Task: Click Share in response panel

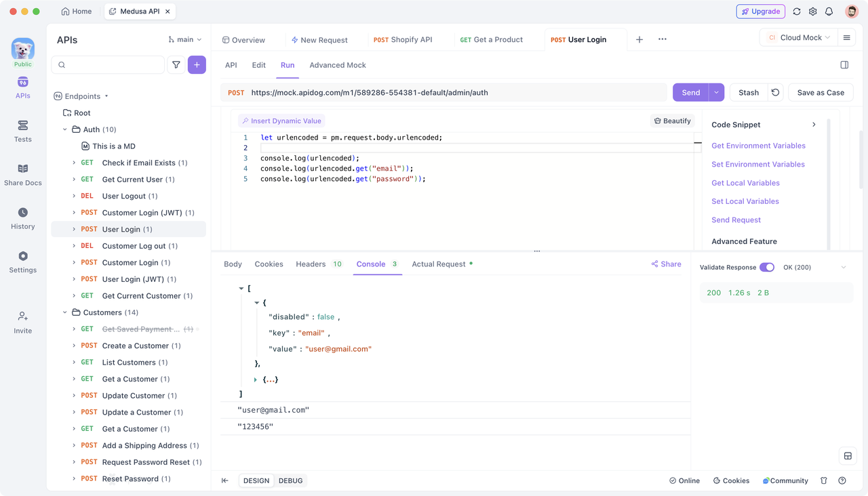Action: tap(667, 264)
